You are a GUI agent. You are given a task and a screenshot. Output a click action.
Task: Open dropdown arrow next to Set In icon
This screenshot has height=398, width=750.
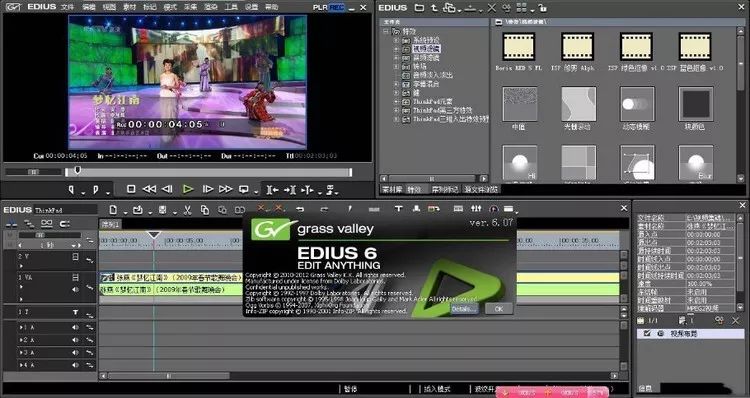(x=83, y=193)
